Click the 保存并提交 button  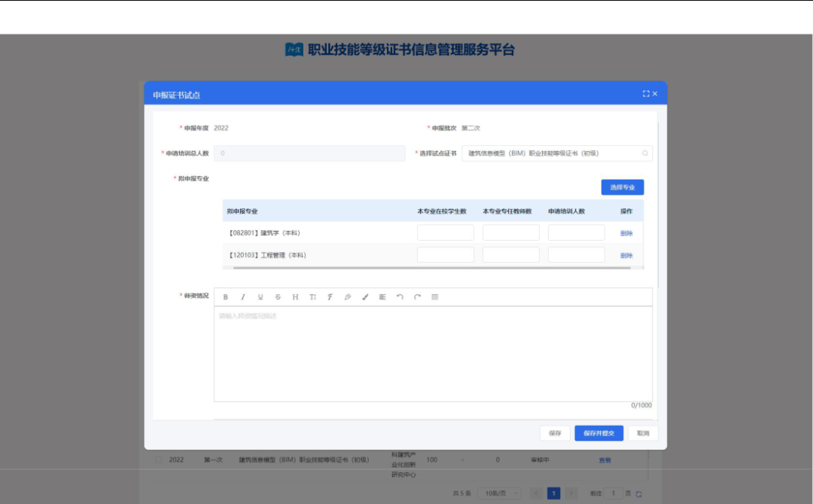(x=599, y=433)
